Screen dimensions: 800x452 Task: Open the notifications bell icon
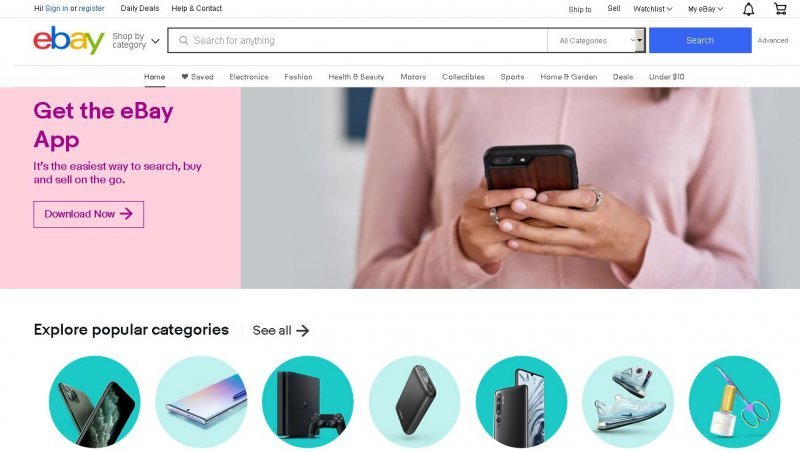[748, 9]
